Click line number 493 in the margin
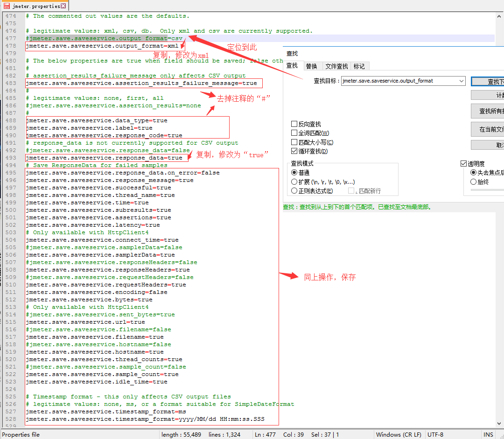 (11, 158)
